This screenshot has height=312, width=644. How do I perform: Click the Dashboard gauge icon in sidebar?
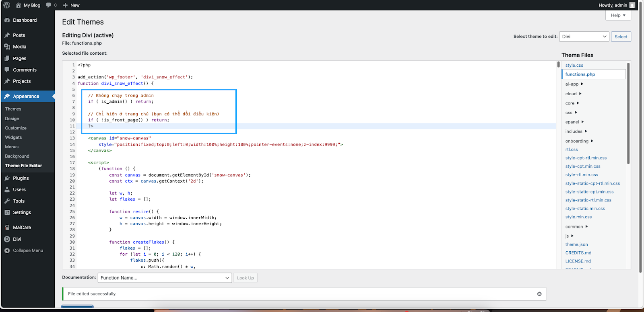7,20
